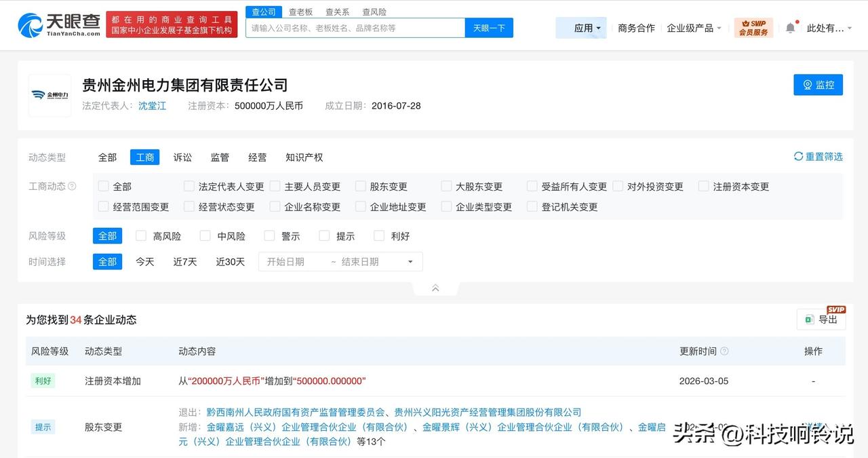
Task: Check the 警示 risk level
Action: [x=269, y=235]
